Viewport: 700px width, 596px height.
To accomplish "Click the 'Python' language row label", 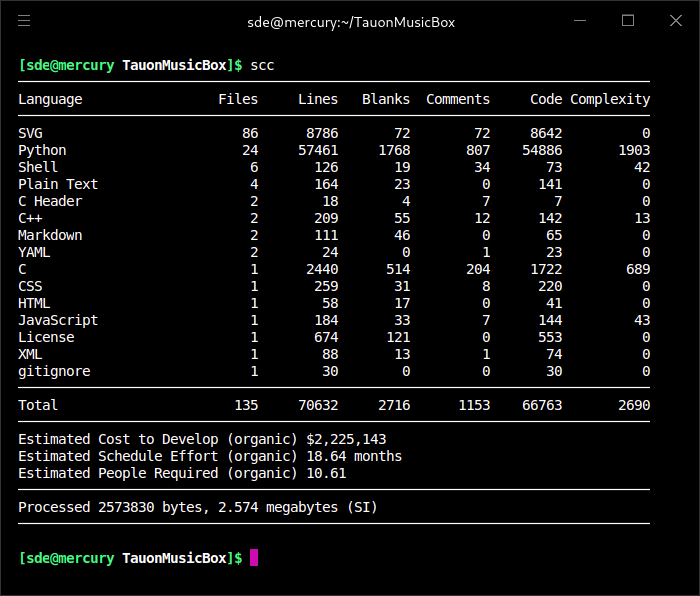I will coord(42,150).
